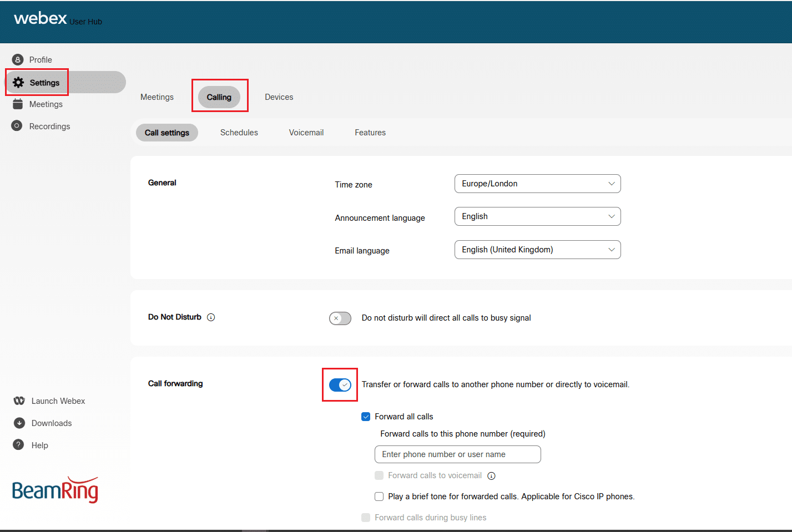Enable the Do Not Disturb toggle
The width and height of the screenshot is (792, 532).
[340, 318]
